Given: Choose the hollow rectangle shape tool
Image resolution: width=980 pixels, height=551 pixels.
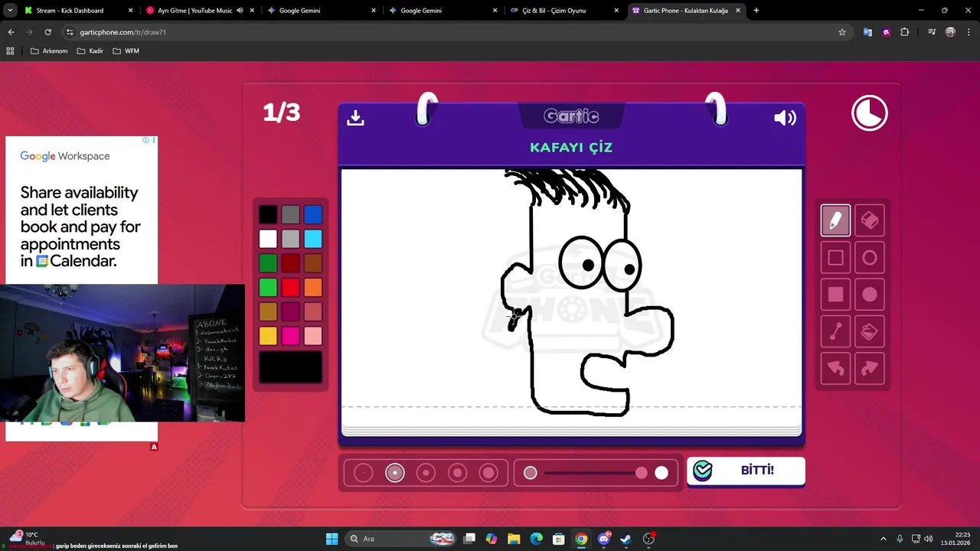Looking at the screenshot, I should 835,258.
